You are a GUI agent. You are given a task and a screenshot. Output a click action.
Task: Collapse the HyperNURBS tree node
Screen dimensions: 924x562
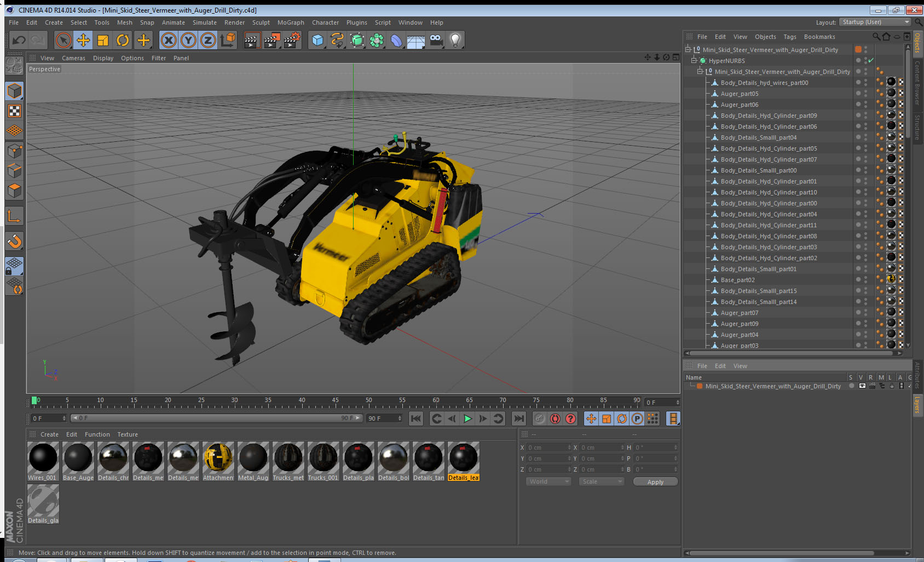tap(694, 60)
